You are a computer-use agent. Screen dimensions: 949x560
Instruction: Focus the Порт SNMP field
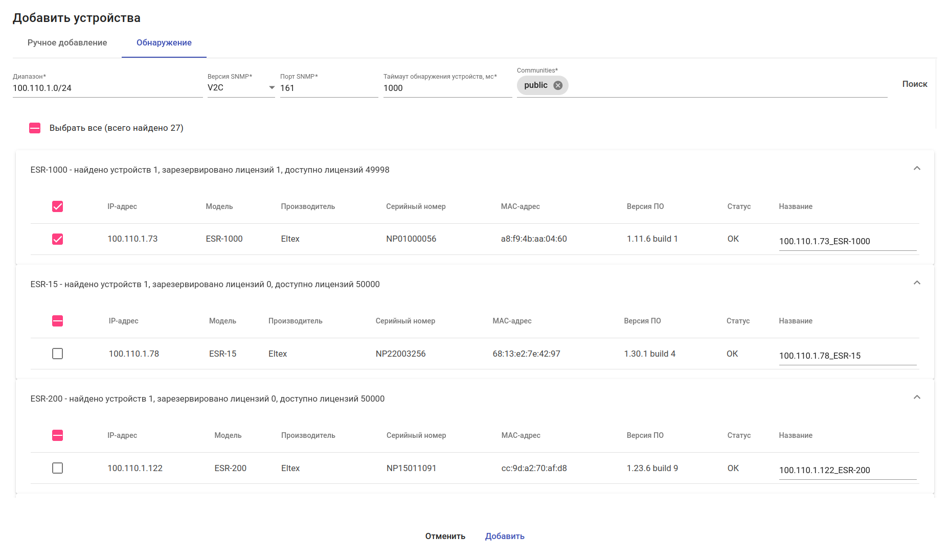tap(329, 88)
